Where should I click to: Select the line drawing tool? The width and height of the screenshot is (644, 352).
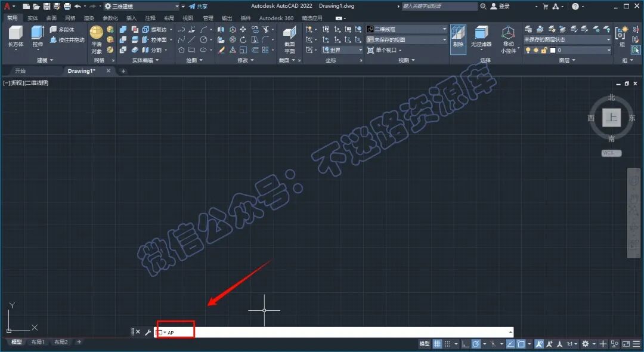pyautogui.click(x=192, y=40)
